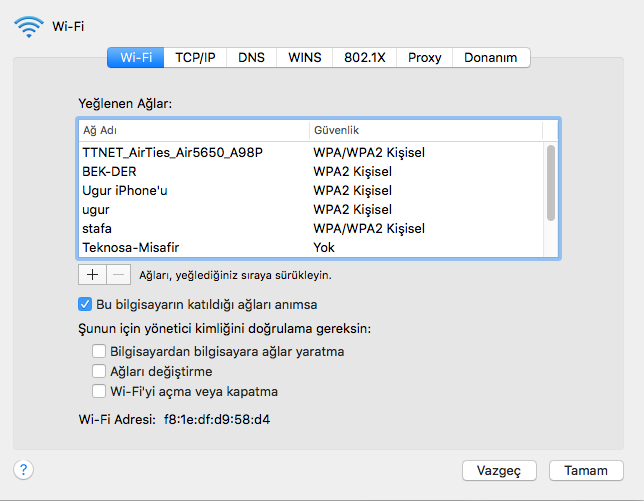Check 'Wi-Fi'yi açma veya kapatma'
The width and height of the screenshot is (644, 501).
click(99, 391)
